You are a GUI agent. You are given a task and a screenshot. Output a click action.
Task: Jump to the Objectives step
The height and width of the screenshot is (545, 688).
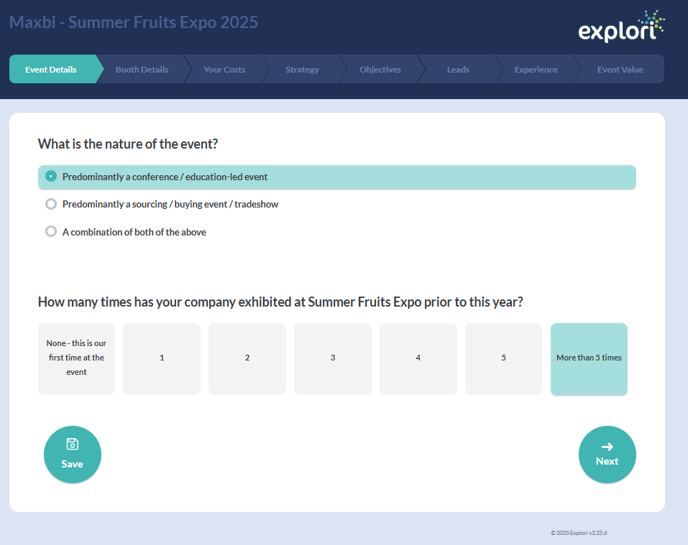coord(380,69)
